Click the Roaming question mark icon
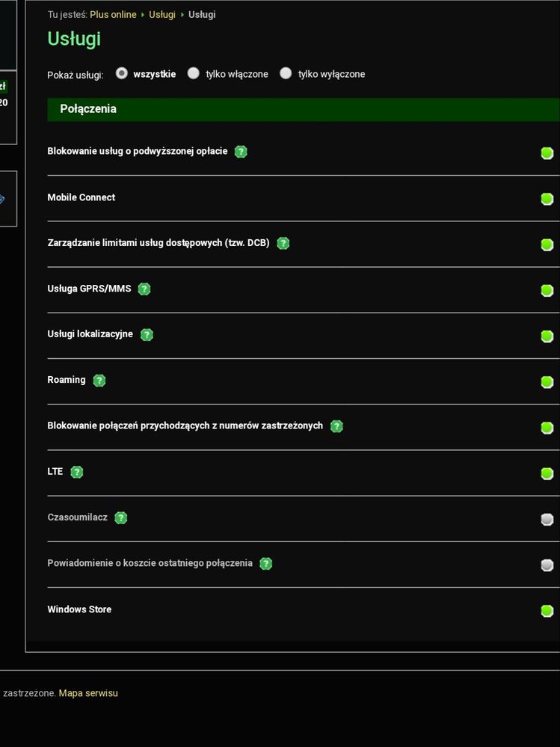 pyautogui.click(x=99, y=381)
